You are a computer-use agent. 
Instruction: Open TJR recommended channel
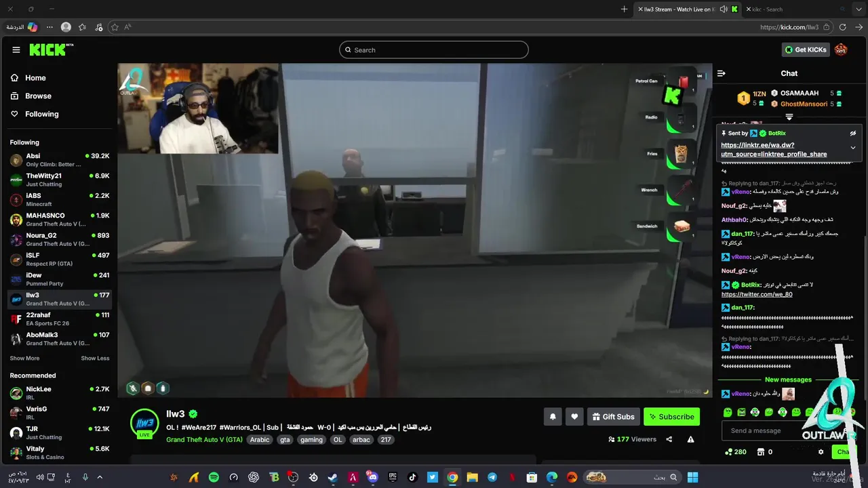tap(59, 432)
